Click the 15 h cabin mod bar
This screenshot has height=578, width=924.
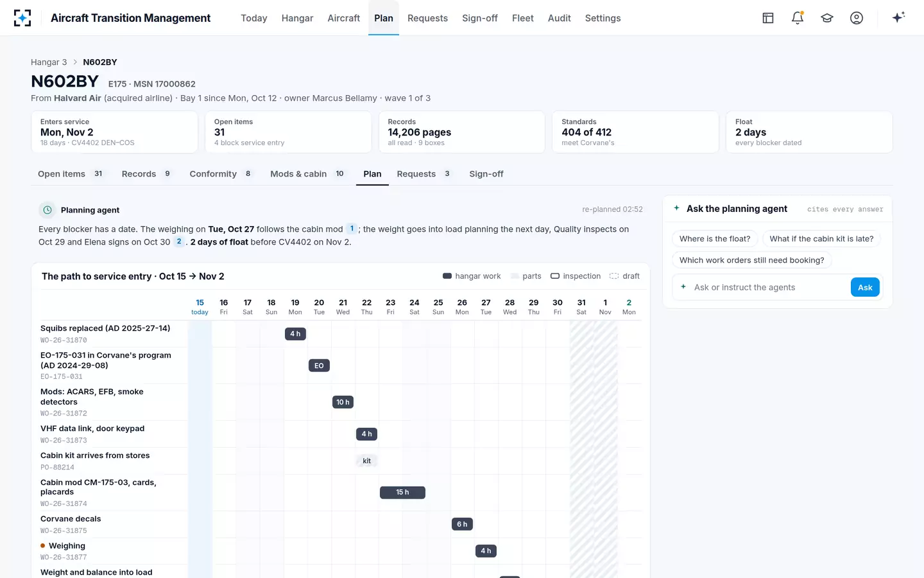tap(402, 493)
